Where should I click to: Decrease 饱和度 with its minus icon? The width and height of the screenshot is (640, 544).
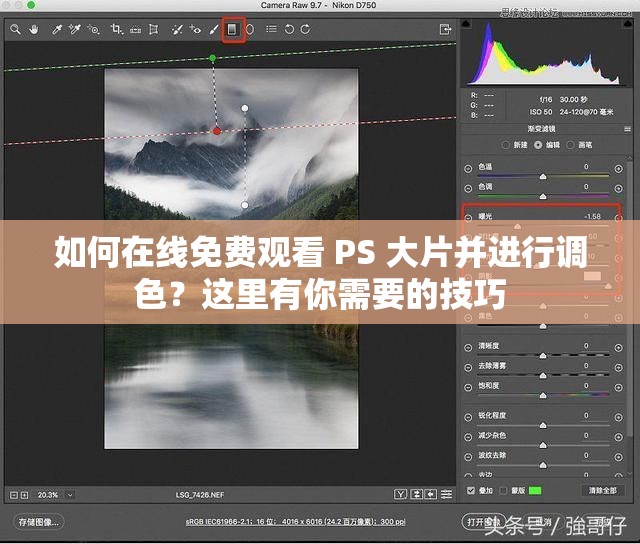click(x=468, y=387)
